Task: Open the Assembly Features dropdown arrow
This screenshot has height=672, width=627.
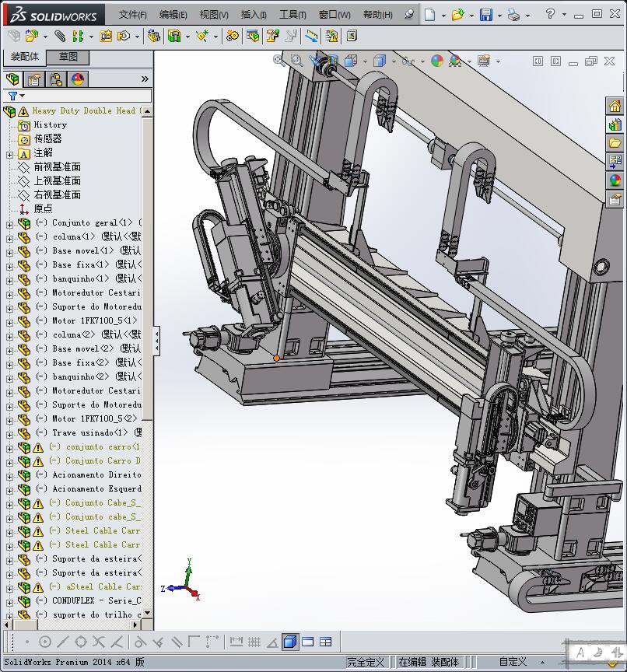Action: point(187,37)
